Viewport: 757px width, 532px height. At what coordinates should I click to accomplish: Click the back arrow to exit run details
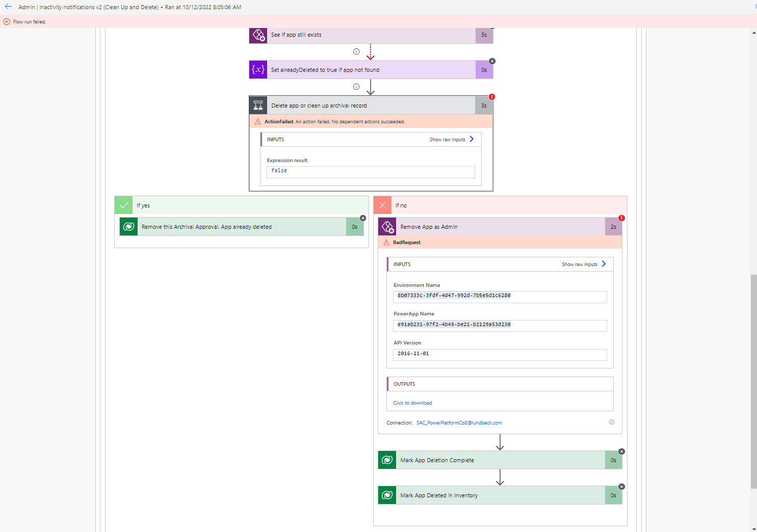pos(8,7)
